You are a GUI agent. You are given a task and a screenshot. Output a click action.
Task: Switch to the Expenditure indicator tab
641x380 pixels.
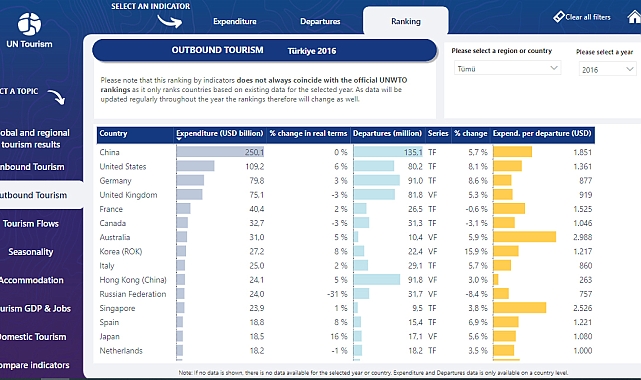pos(235,21)
